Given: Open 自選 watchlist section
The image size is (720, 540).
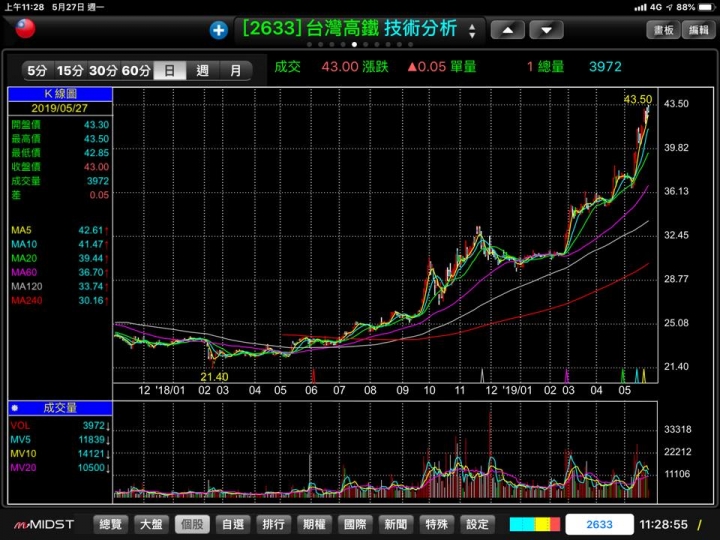Looking at the screenshot, I should 233,524.
